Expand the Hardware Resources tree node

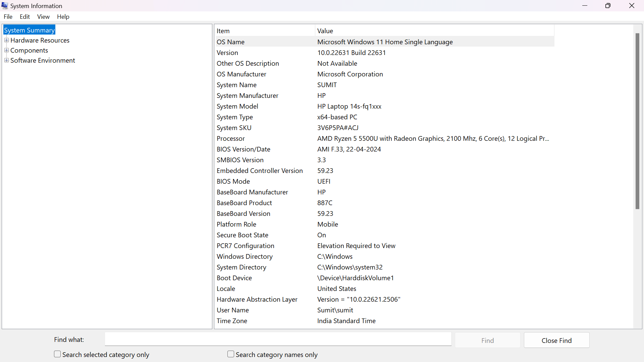tap(6, 40)
